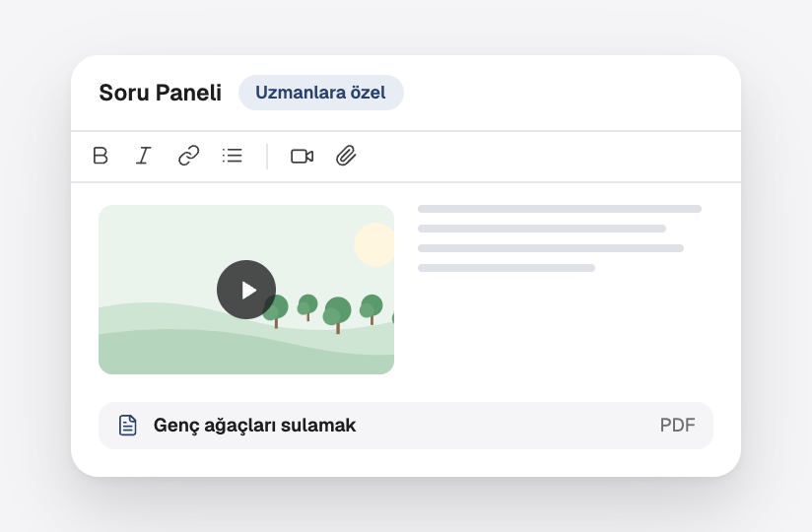Insert a hyperlink using the chain icon
The image size is (812, 532).
pyautogui.click(x=188, y=156)
